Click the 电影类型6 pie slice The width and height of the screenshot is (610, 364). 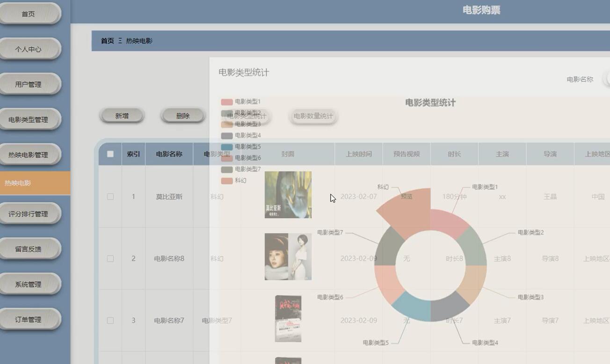click(388, 284)
